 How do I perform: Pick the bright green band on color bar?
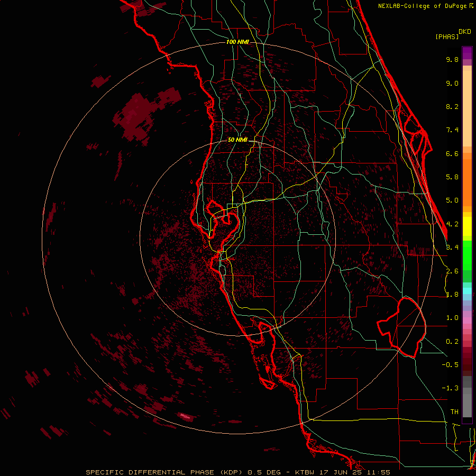coord(467,255)
